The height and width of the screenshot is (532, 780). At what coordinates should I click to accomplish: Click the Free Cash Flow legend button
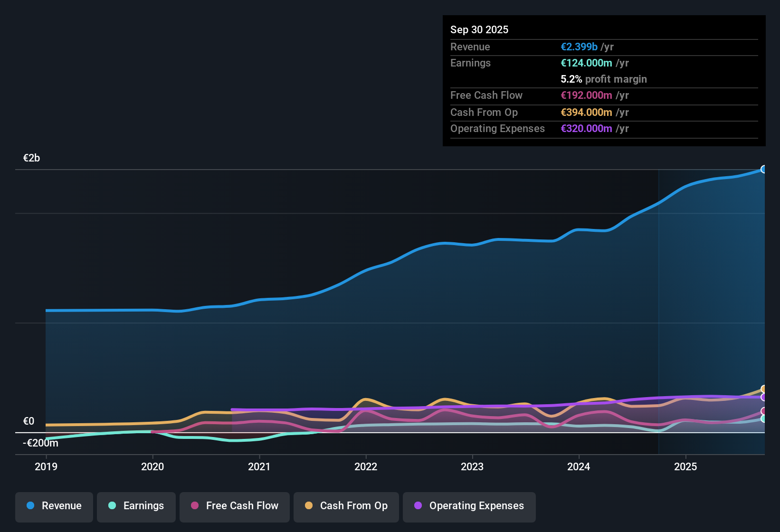(x=234, y=506)
